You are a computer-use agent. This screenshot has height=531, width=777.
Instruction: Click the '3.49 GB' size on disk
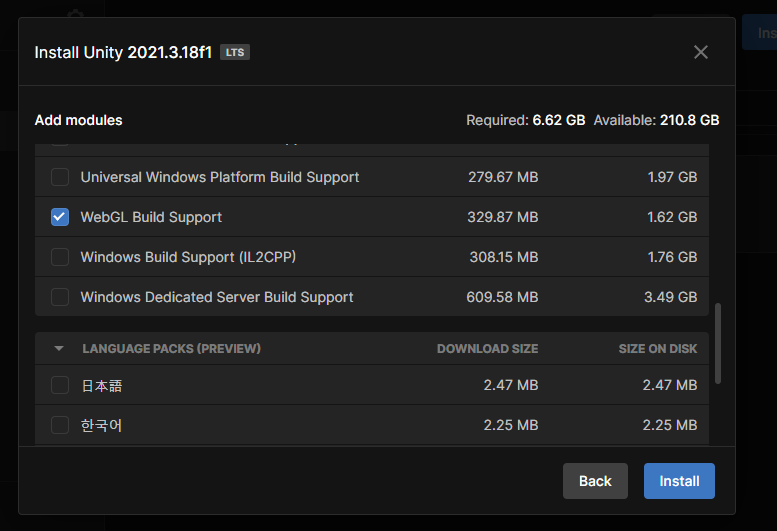coord(670,297)
